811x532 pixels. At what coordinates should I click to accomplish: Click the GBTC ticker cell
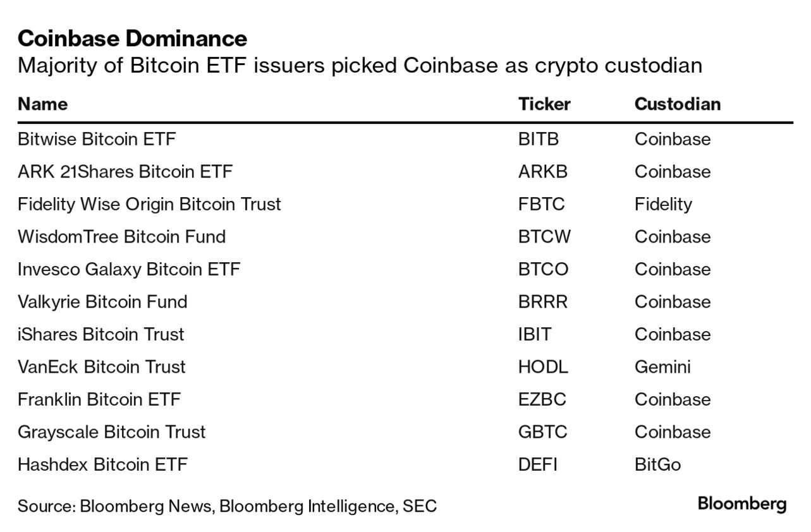542,432
